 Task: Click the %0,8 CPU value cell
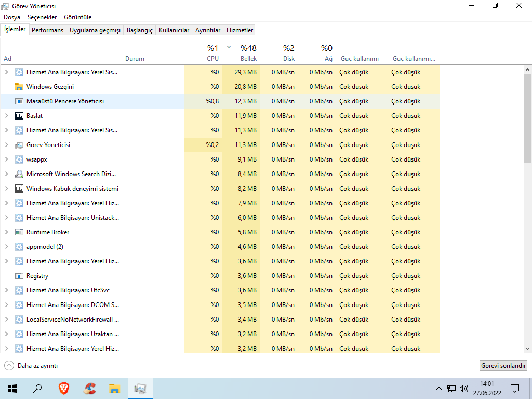pyautogui.click(x=203, y=101)
